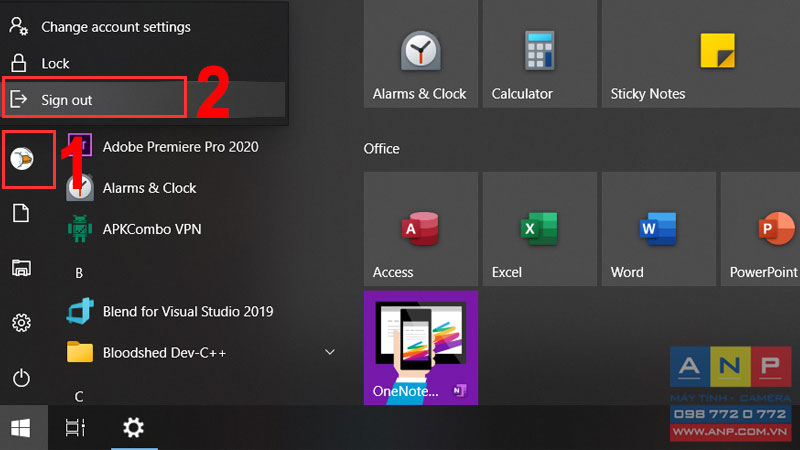Open the OneNote tile
The image size is (800, 450).
(x=421, y=348)
